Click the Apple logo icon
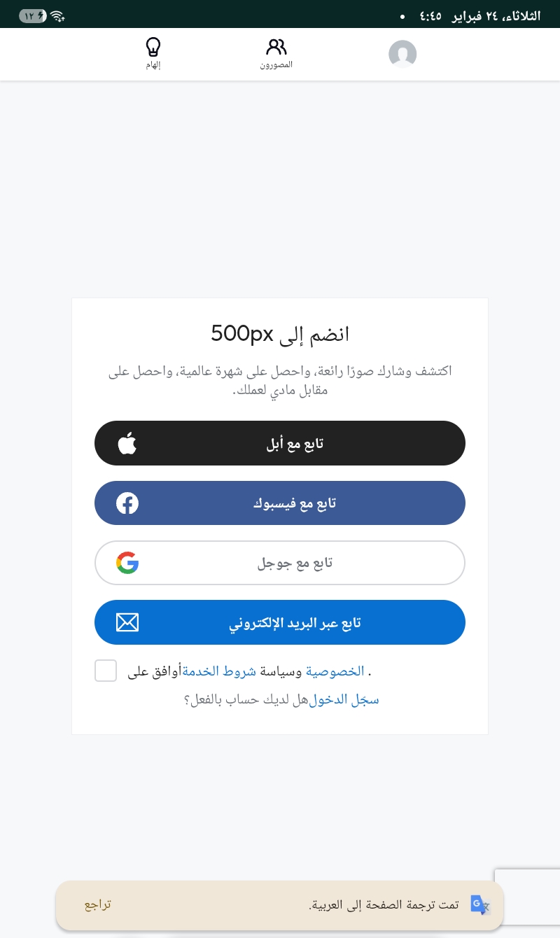Image resolution: width=560 pixels, height=938 pixels. click(127, 443)
